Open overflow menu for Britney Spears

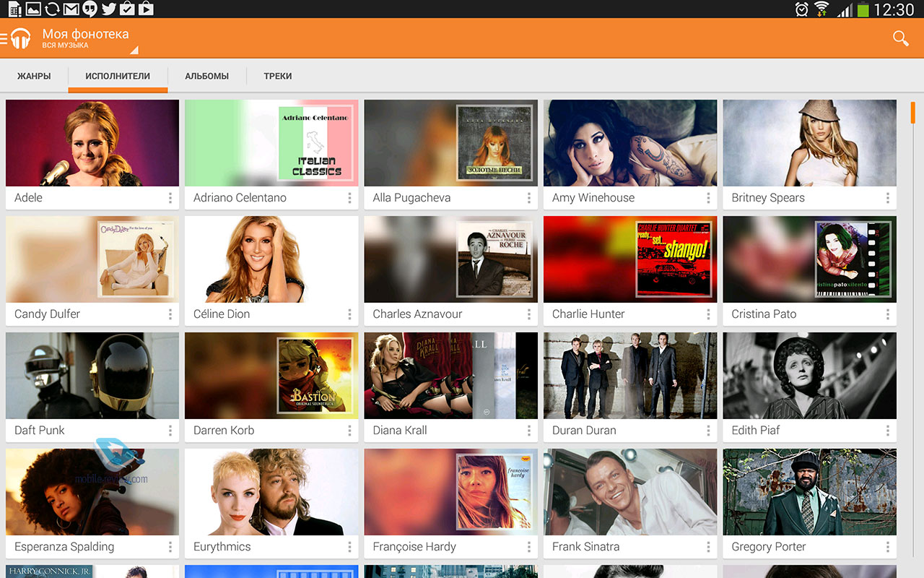pos(888,198)
